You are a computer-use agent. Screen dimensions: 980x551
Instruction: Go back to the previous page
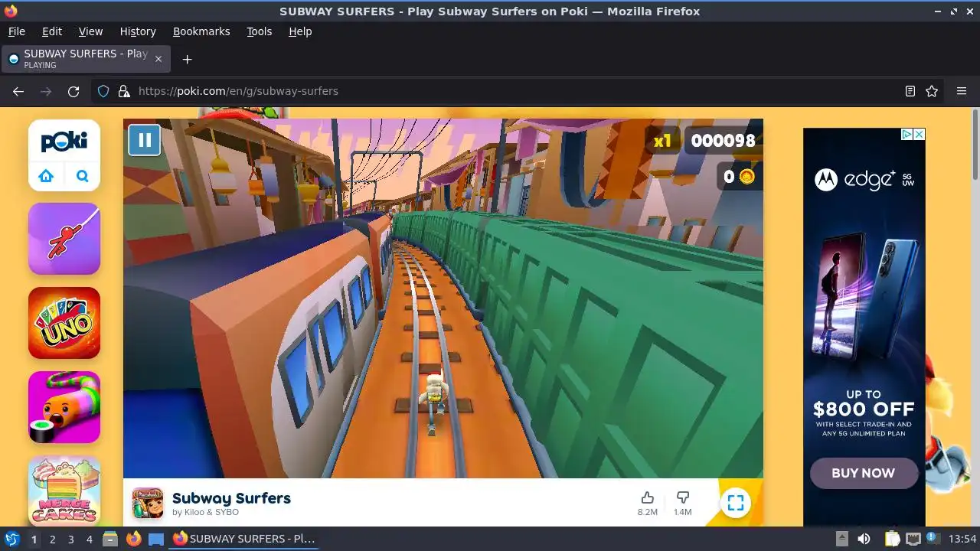18,91
